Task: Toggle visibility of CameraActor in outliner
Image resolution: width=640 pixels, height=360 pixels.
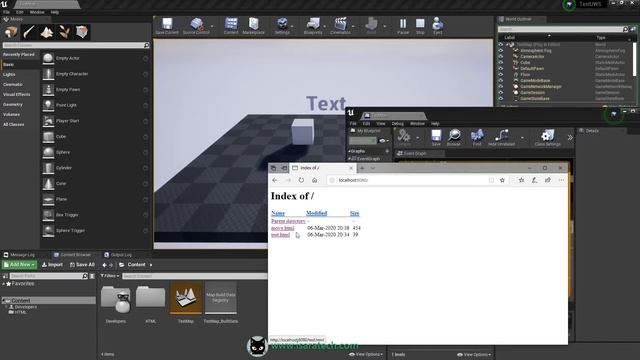Action: click(501, 57)
